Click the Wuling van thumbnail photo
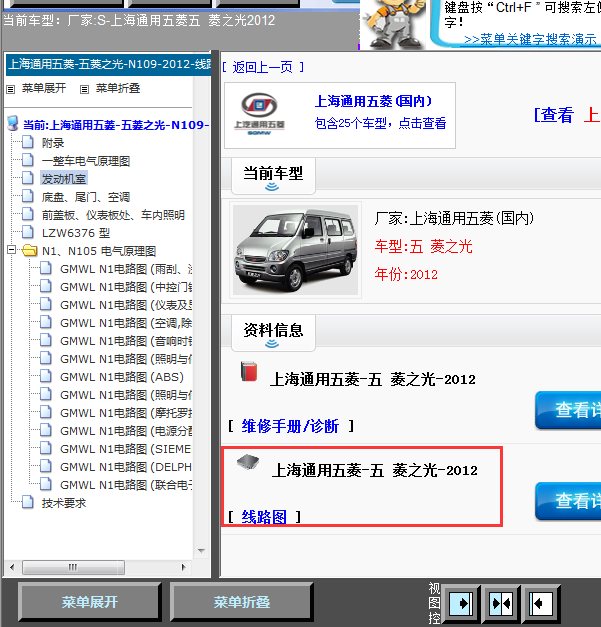Image resolution: width=601 pixels, height=627 pixels. coord(296,250)
